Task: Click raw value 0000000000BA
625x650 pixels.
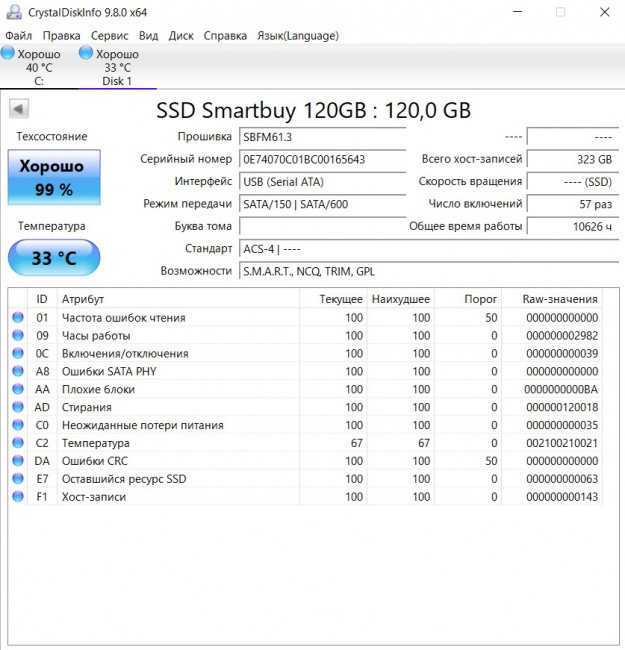Action: point(561,389)
